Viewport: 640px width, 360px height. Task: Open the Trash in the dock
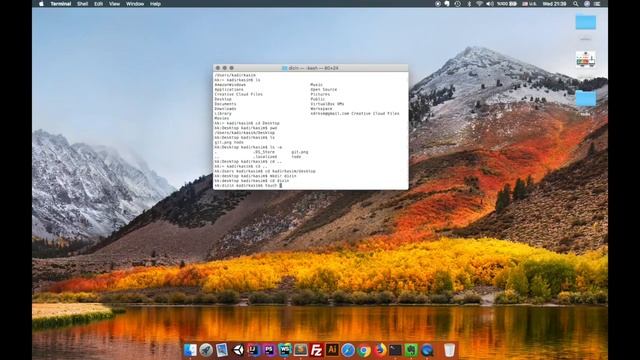tap(449, 350)
